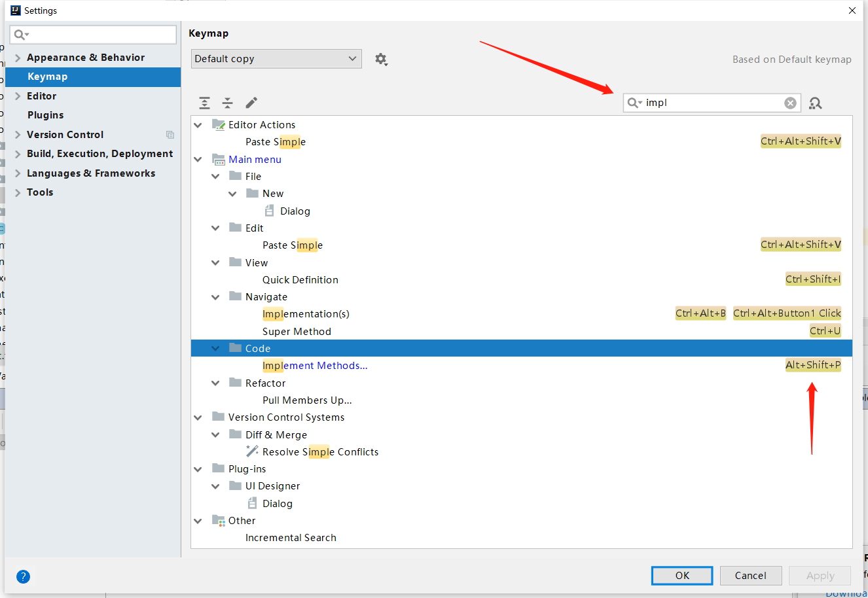Image resolution: width=868 pixels, height=598 pixels.
Task: Expand the Editor settings section
Action: (18, 96)
